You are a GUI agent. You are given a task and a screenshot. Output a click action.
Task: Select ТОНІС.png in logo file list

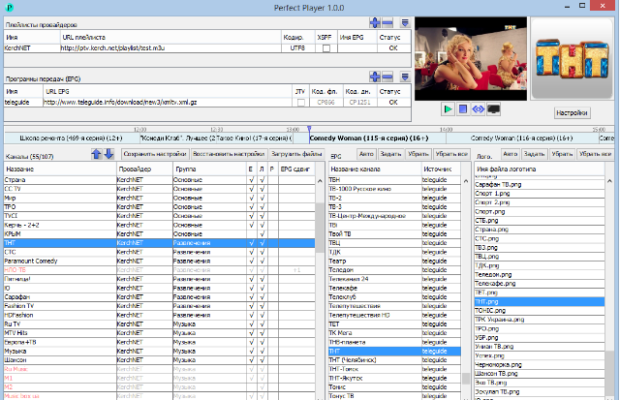pyautogui.click(x=539, y=311)
